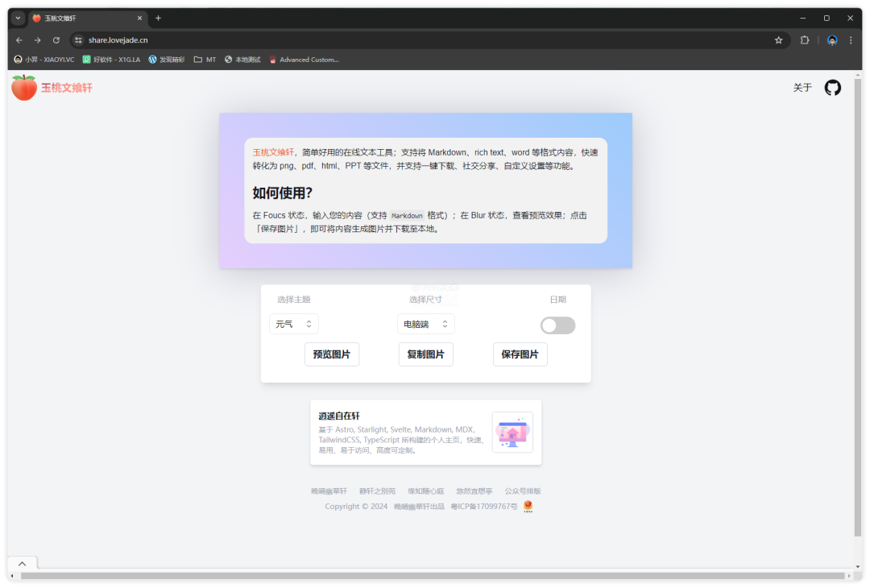
Task: Open the 选择主题 theme dropdown showing 元气
Action: click(x=294, y=323)
